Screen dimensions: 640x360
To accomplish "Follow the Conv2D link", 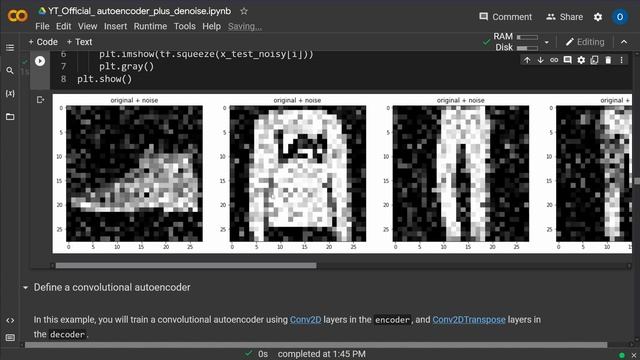I will coord(305,320).
